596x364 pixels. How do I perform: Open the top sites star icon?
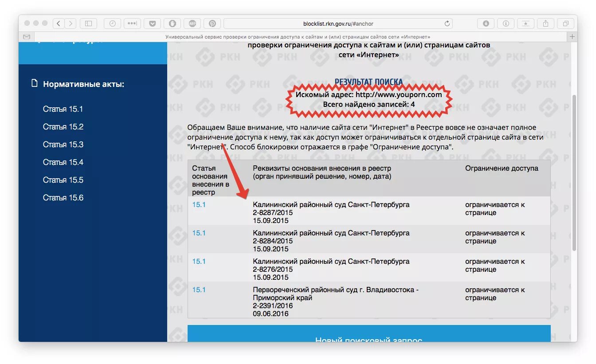[525, 23]
